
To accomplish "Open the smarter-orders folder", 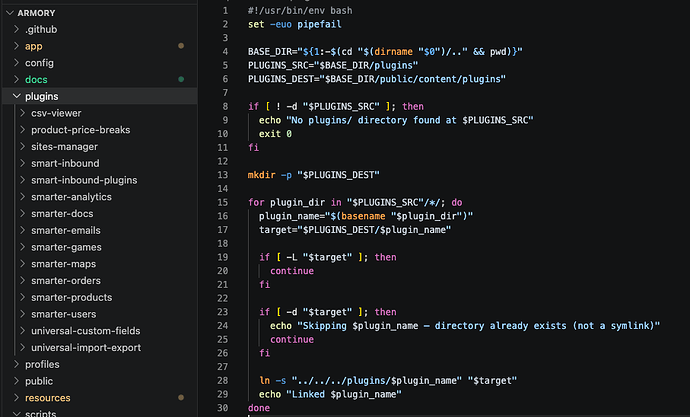I will (x=66, y=280).
